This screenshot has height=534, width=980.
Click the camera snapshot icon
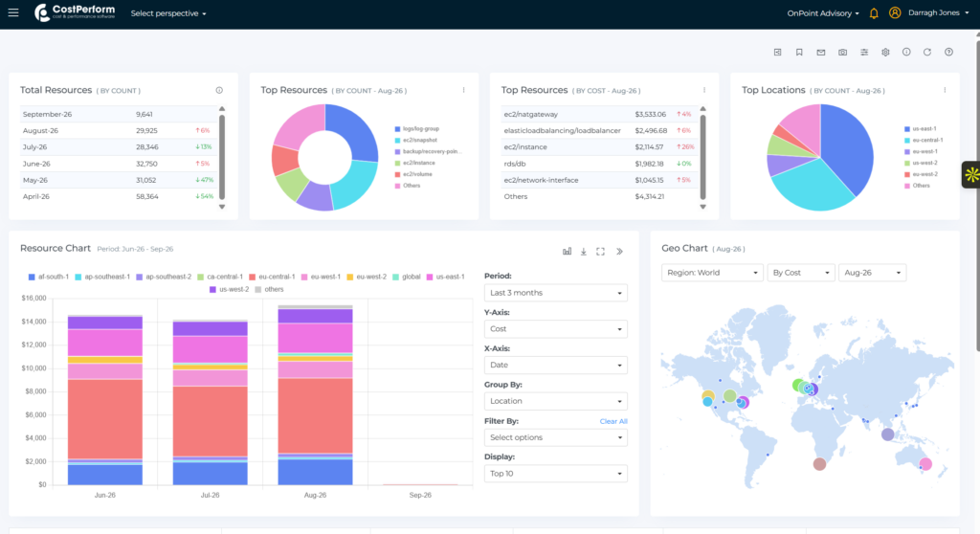click(x=842, y=53)
